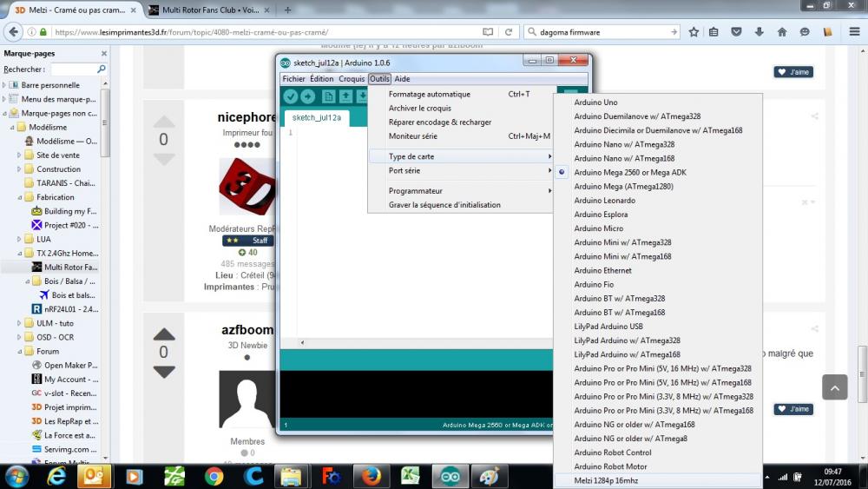Image resolution: width=868 pixels, height=489 pixels.
Task: Open a new Firefox tab
Action: (287, 10)
